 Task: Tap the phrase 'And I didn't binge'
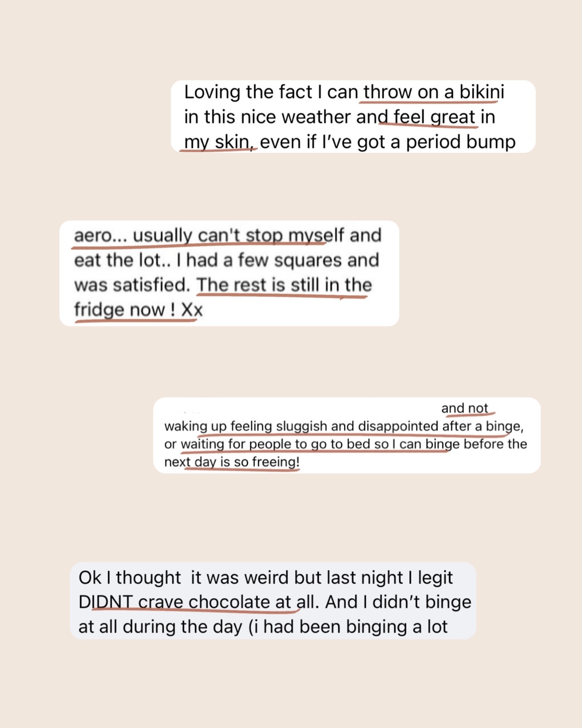tap(398, 602)
